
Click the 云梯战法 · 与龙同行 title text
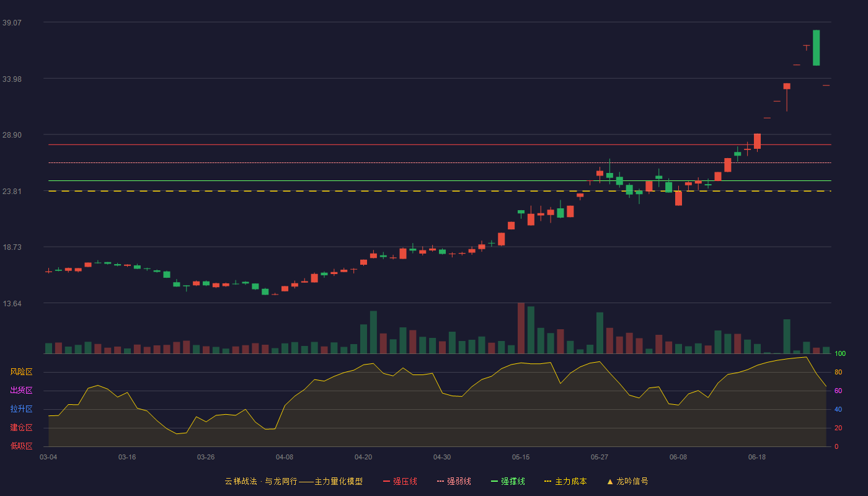click(x=260, y=481)
